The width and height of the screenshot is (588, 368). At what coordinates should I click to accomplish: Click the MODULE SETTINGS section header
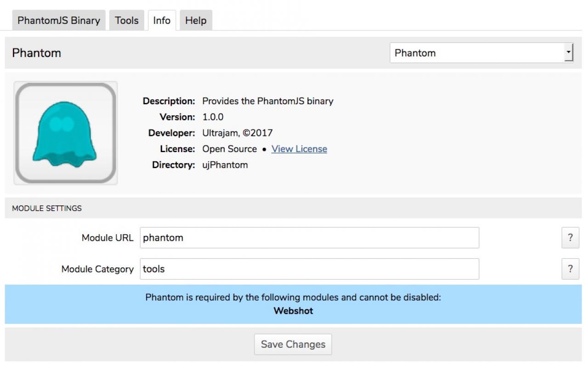[47, 208]
